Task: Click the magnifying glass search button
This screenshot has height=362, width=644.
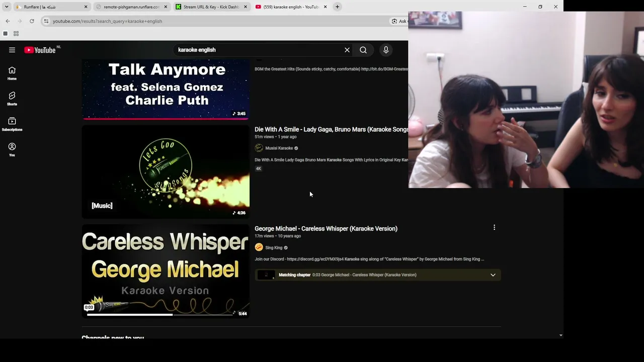Action: [363, 50]
